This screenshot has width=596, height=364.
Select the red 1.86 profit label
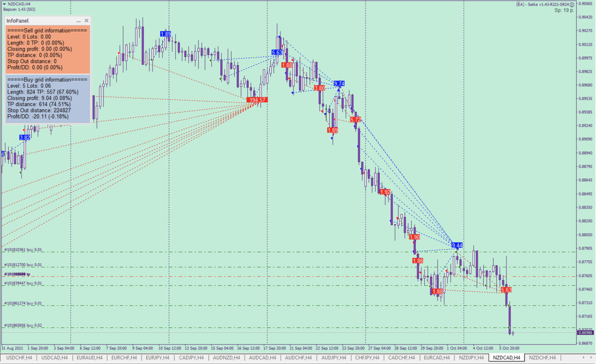click(418, 261)
